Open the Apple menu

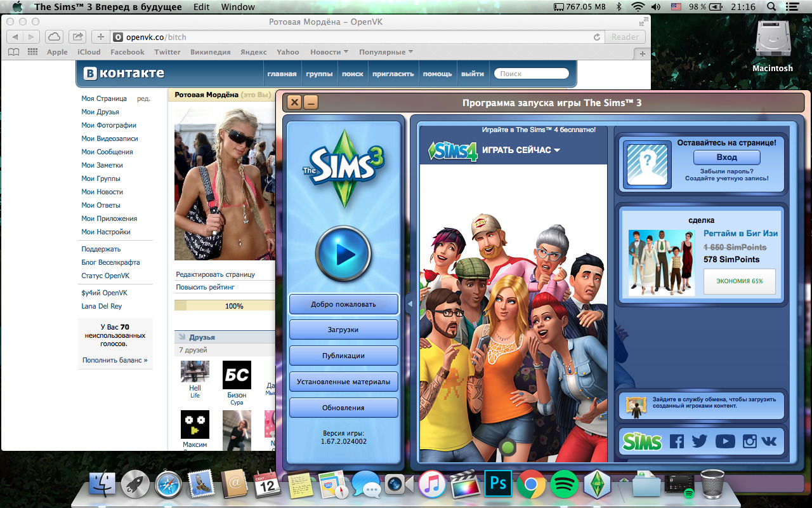tap(17, 7)
